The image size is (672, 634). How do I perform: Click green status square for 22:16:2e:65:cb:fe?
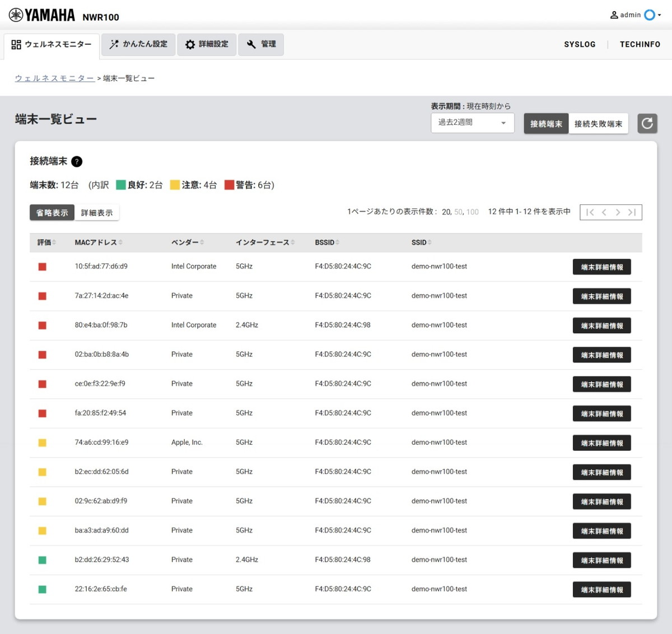click(42, 589)
